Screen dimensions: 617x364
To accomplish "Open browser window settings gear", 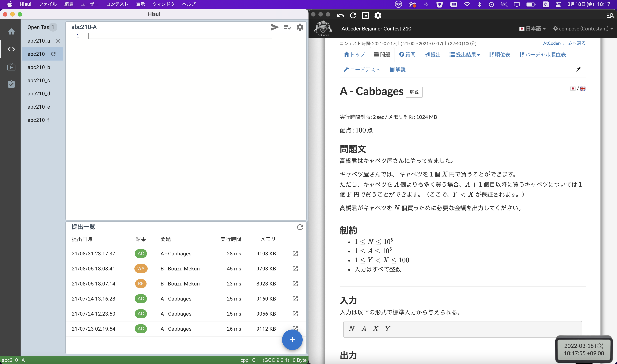I will pyautogui.click(x=378, y=15).
